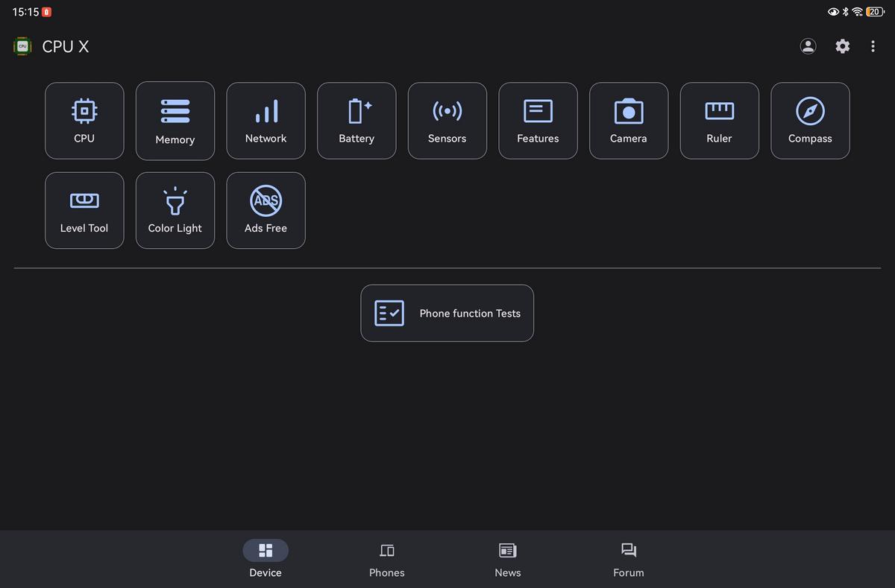Open the account profile icon
This screenshot has width=895, height=588.
pyautogui.click(x=808, y=46)
